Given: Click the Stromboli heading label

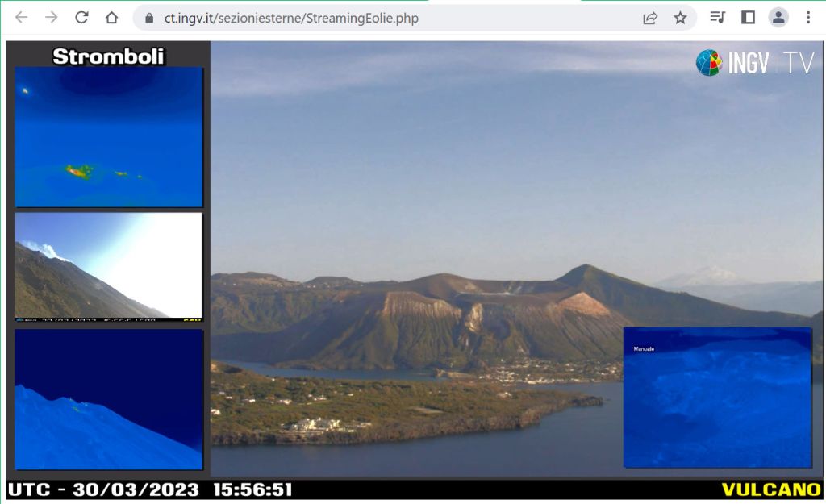Looking at the screenshot, I should (108, 56).
